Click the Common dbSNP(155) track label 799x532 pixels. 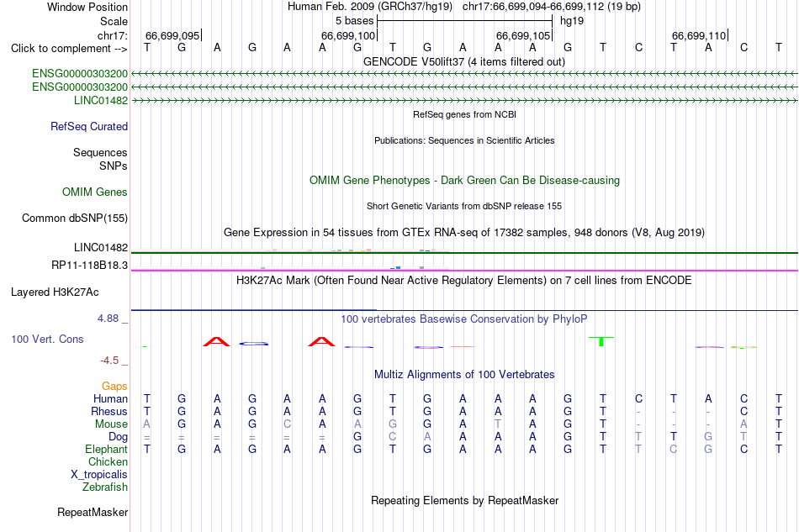tap(75, 218)
